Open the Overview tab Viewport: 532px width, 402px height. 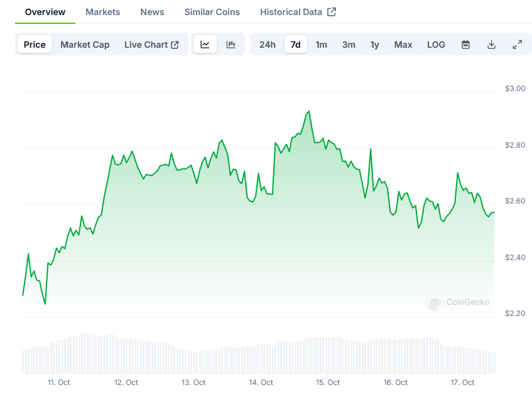45,12
